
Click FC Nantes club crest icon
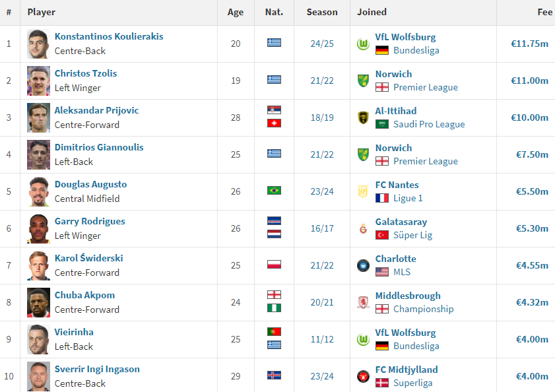pyautogui.click(x=362, y=191)
